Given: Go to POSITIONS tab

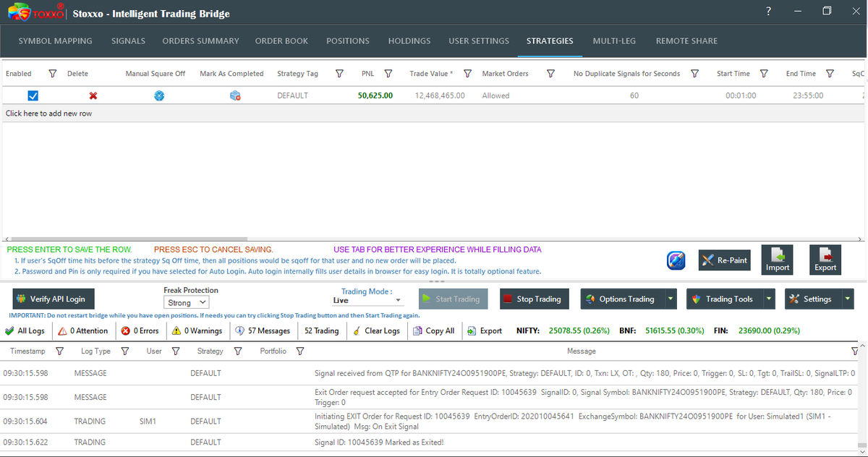Looking at the screenshot, I should (348, 41).
